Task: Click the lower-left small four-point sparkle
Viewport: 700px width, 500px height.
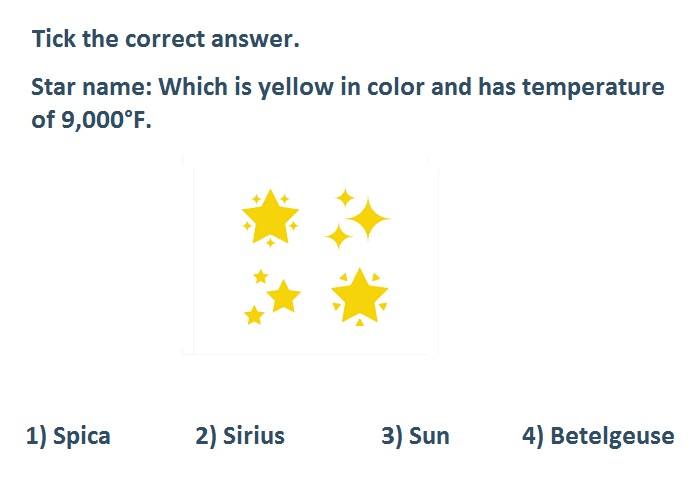Action: [x=338, y=236]
